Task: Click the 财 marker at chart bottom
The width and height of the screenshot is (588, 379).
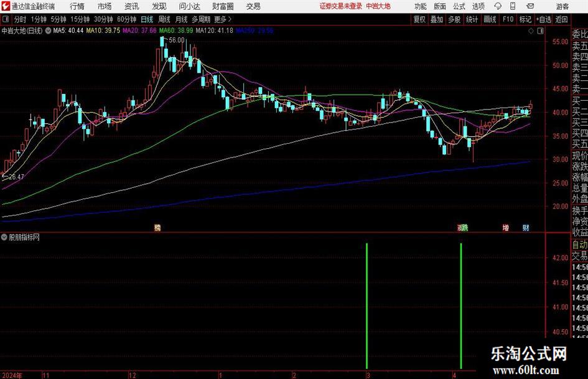Action: [x=526, y=227]
